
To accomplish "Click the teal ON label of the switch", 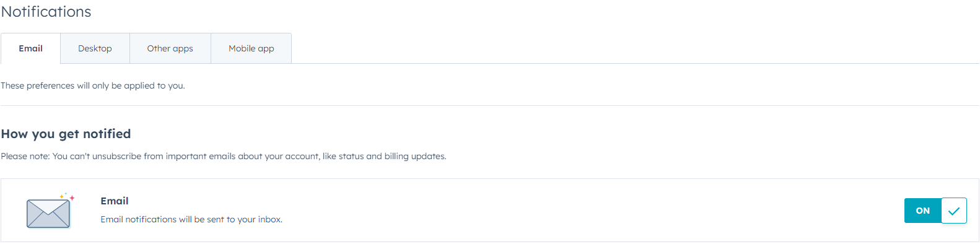I will [x=923, y=211].
